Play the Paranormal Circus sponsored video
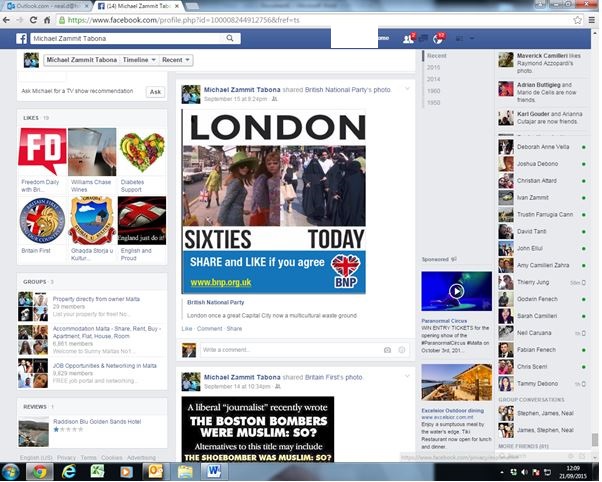 (456, 291)
